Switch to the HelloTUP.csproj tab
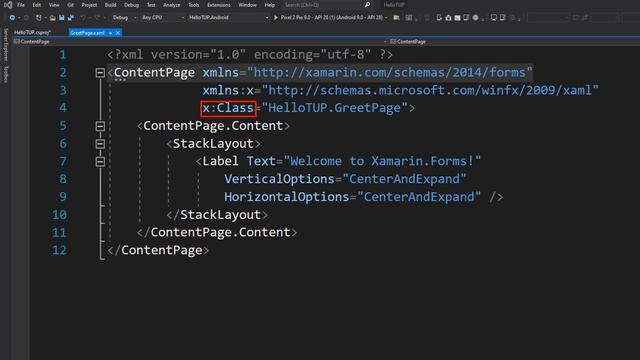 click(32, 33)
